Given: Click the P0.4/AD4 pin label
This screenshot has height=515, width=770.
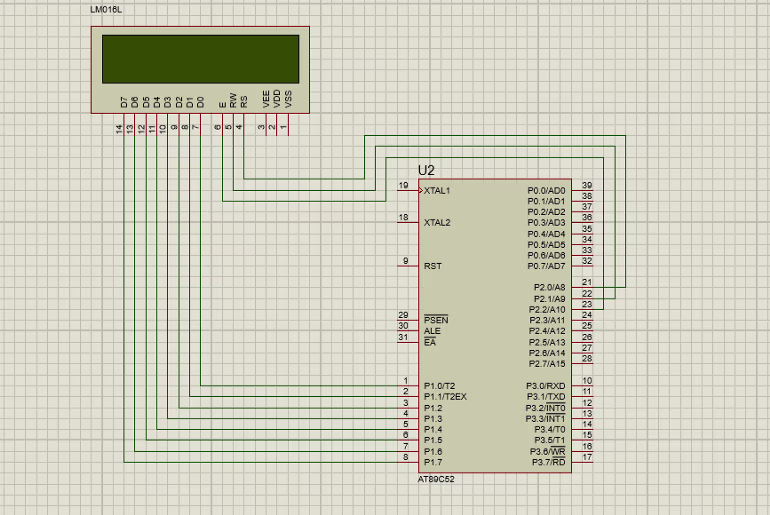Looking at the screenshot, I should coord(546,234).
